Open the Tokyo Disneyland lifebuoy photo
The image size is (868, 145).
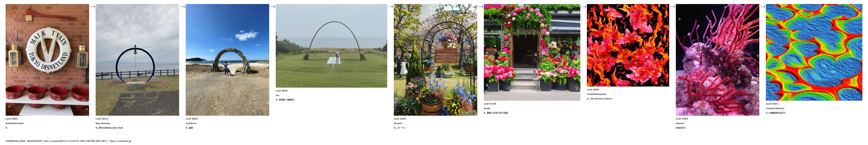tap(47, 60)
